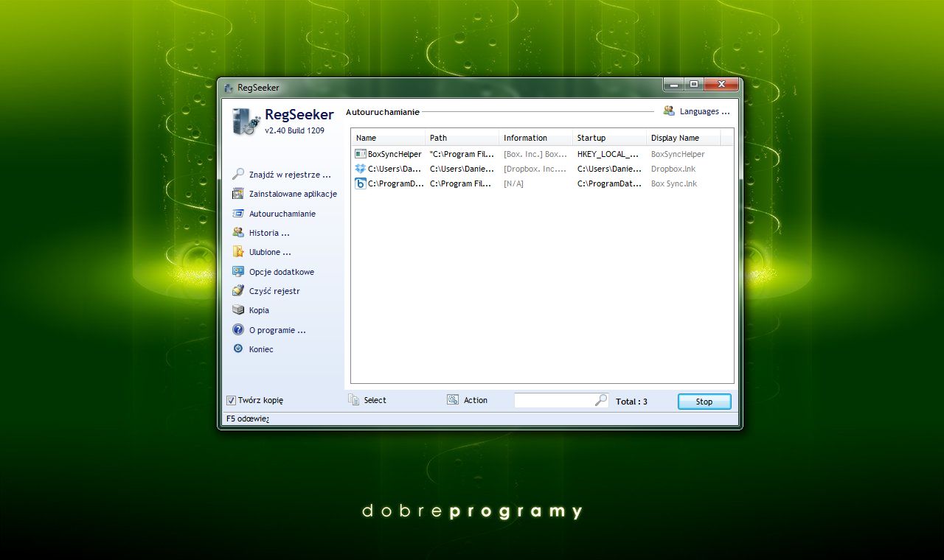Screen dimensions: 944x560
Task: Open the Select options label
Action: pyautogui.click(x=375, y=400)
